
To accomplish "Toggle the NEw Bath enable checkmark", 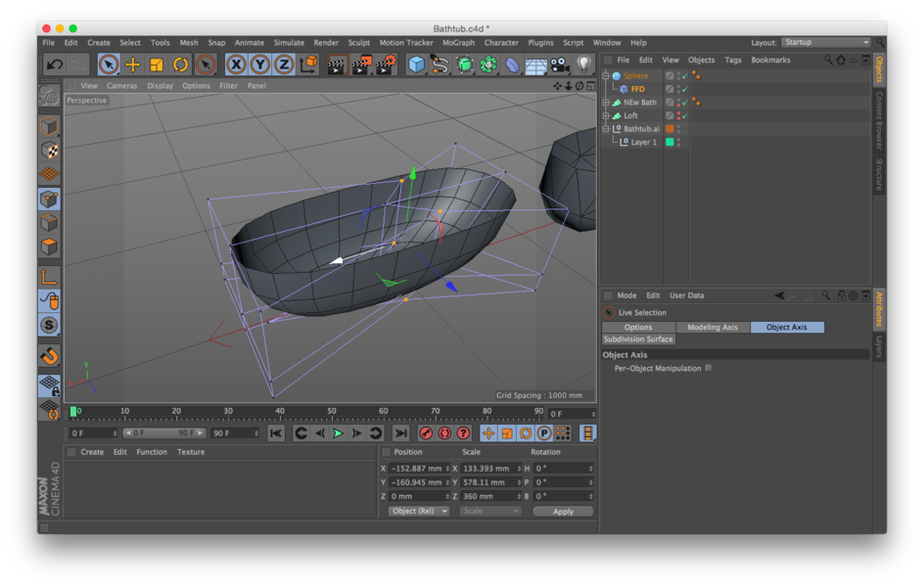I will click(x=685, y=103).
